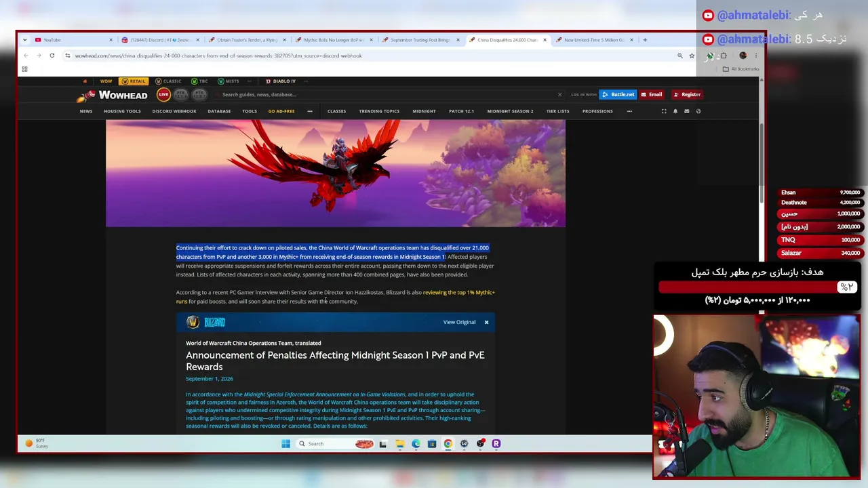The height and width of the screenshot is (488, 868).
Task: Open the Discord Webhook menu
Action: [x=174, y=111]
